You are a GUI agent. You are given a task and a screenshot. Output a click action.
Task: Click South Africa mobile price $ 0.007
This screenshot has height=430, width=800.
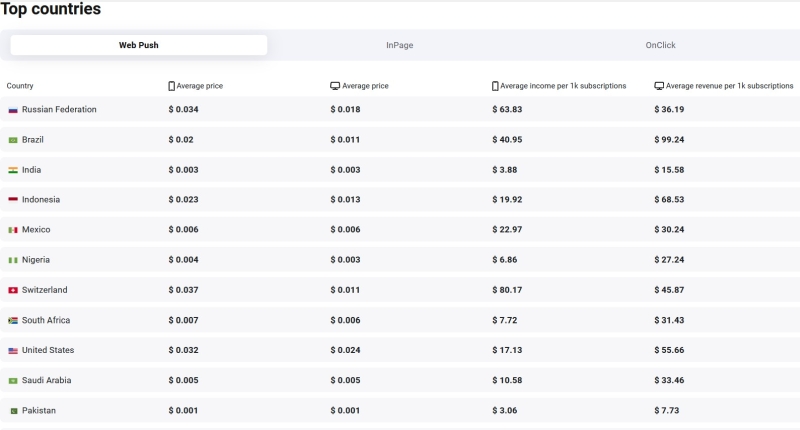pyautogui.click(x=183, y=320)
